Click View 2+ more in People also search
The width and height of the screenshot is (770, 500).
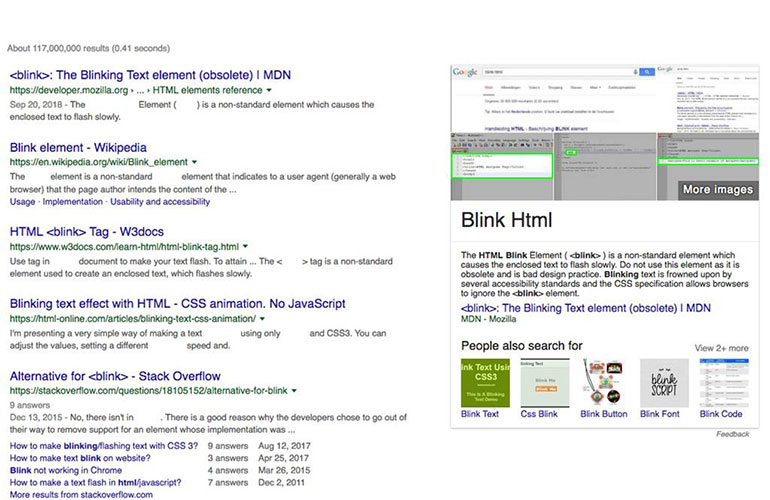tap(722, 348)
